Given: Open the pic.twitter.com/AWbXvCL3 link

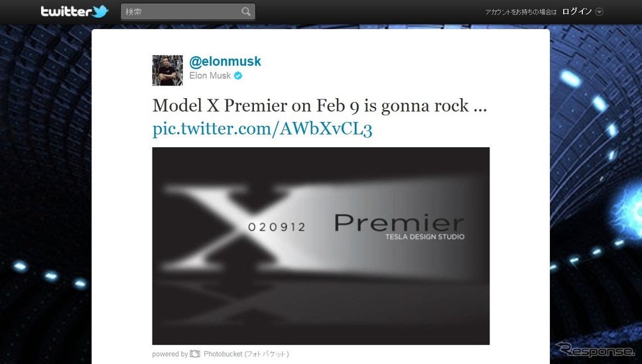Looking at the screenshot, I should (262, 129).
